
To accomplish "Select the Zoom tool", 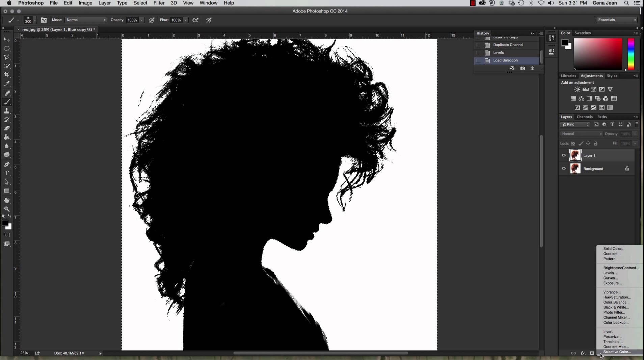I will coord(7,209).
